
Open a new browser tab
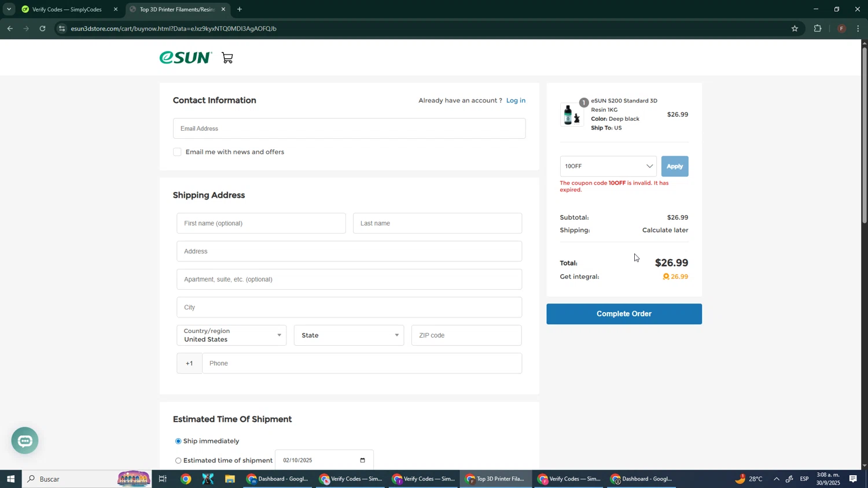[240, 9]
